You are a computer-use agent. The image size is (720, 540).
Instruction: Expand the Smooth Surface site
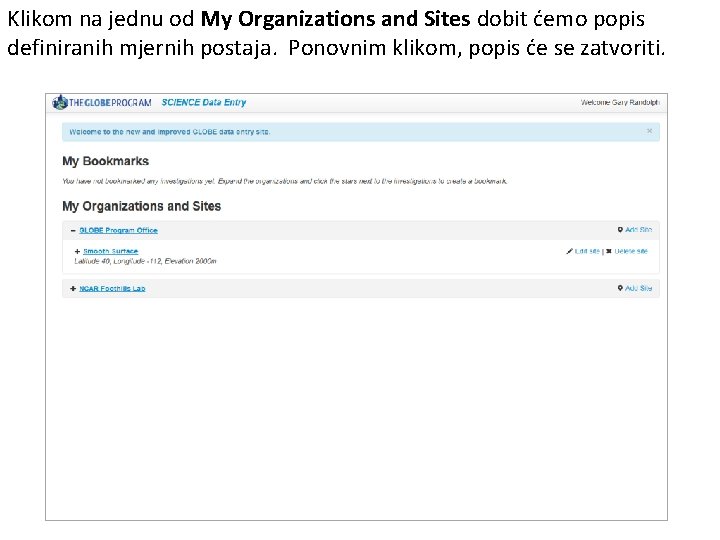(77, 252)
